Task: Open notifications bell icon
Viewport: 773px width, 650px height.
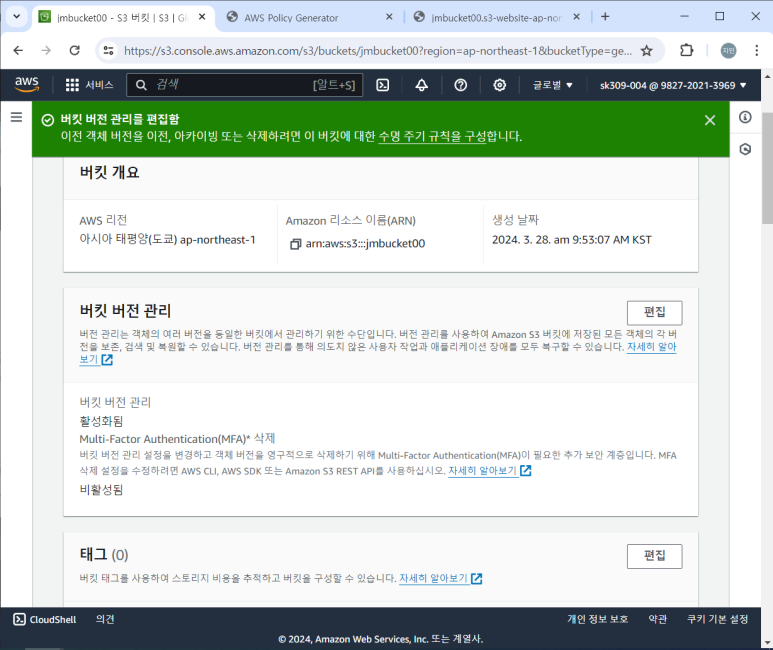Action: tap(422, 85)
